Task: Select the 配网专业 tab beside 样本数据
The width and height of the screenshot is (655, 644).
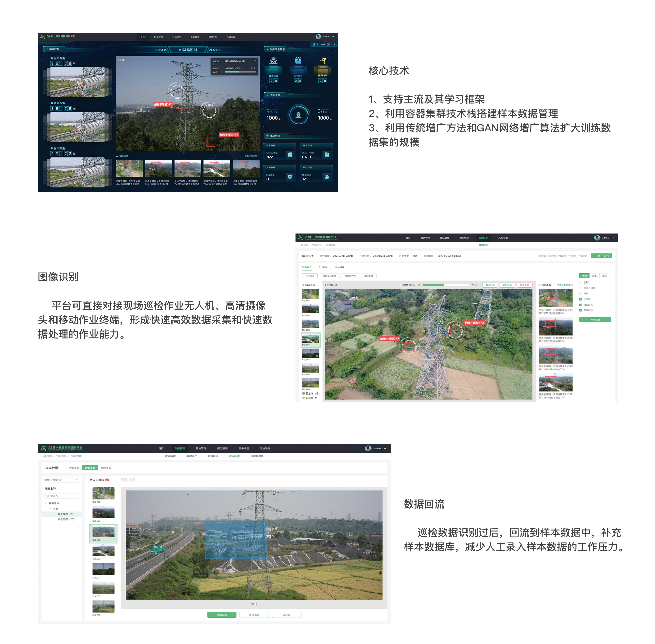Action: coord(106,468)
